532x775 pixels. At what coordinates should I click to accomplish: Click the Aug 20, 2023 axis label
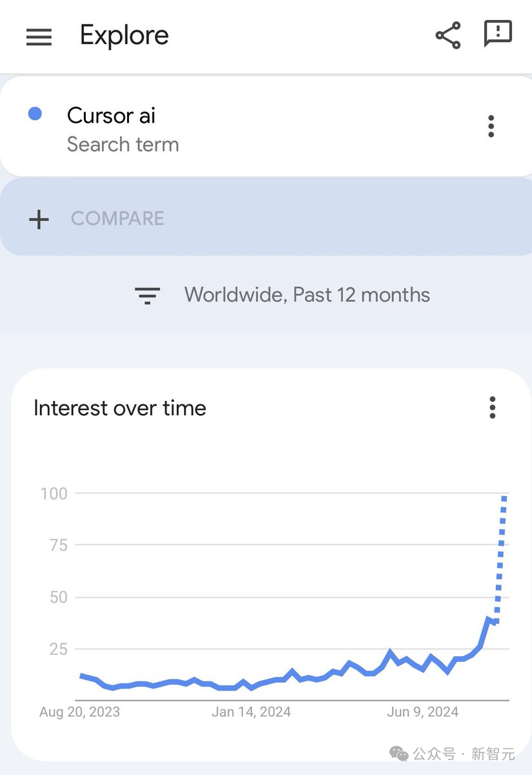79,712
